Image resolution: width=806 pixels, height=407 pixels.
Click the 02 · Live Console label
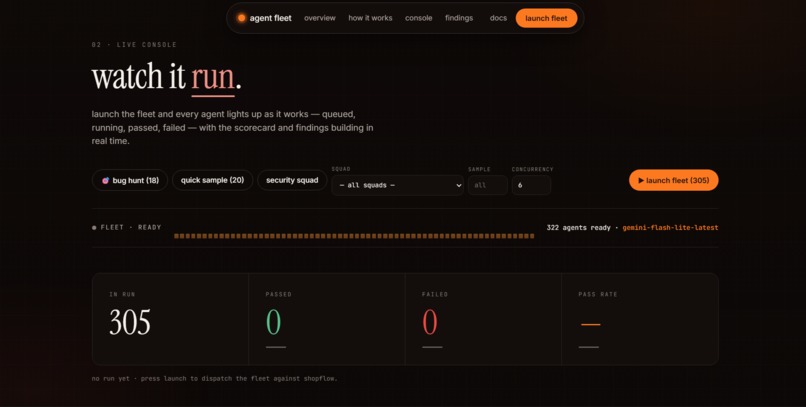click(134, 45)
